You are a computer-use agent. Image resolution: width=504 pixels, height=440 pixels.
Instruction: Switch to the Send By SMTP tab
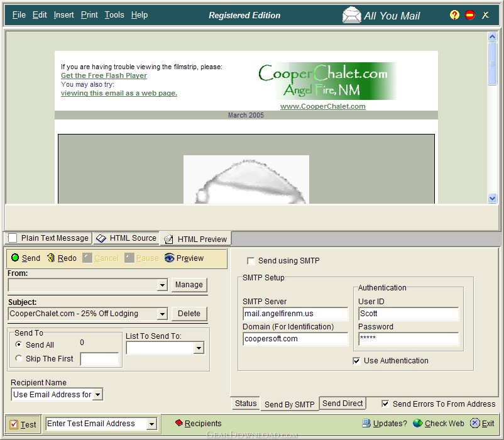(x=289, y=404)
